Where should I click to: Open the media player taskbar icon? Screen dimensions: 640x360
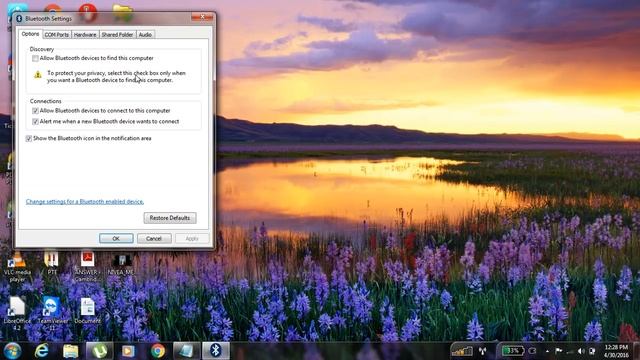[128, 351]
